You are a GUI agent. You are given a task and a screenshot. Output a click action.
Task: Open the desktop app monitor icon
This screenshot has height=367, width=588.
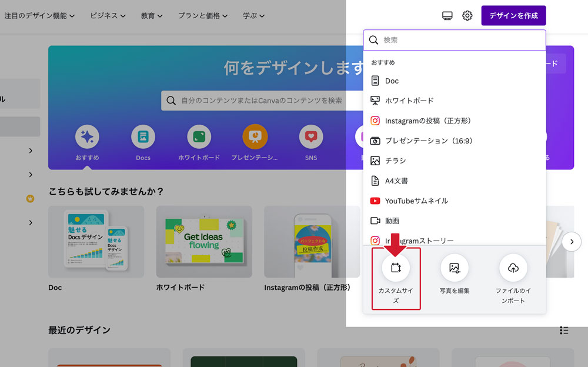(x=447, y=16)
